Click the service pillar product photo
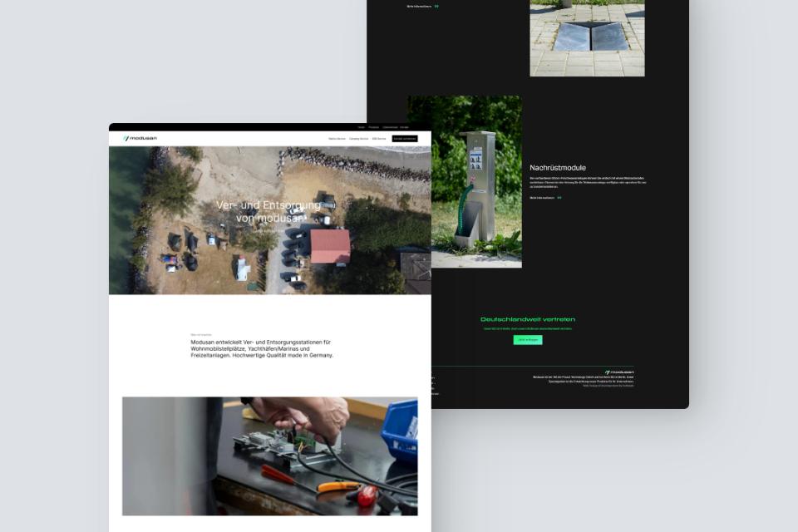Viewport: 798px width, 532px height. click(465, 181)
